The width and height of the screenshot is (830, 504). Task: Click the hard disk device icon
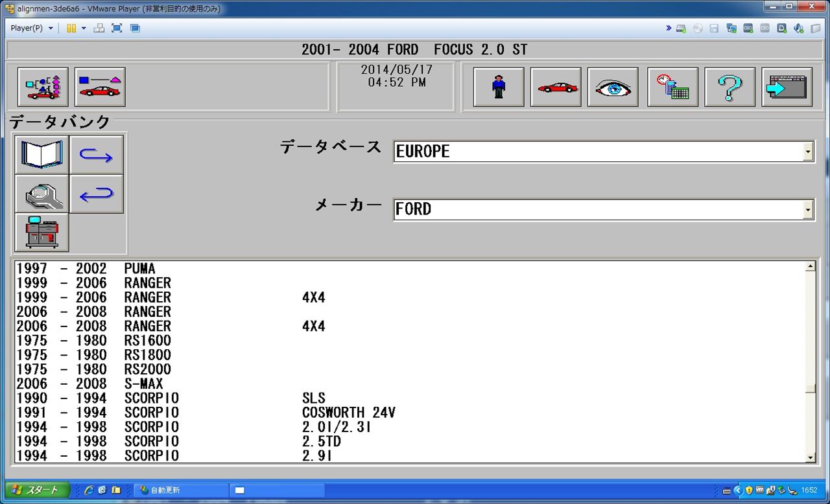pyautogui.click(x=681, y=29)
